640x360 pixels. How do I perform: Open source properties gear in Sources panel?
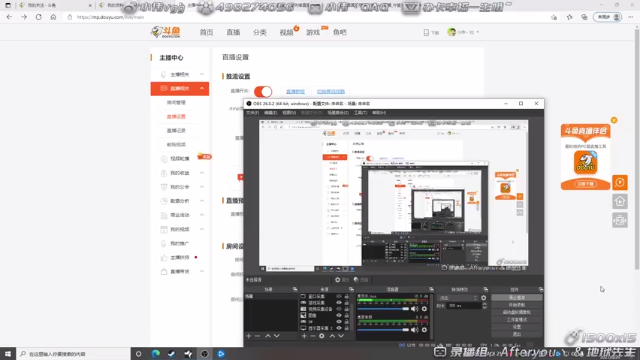(322, 336)
